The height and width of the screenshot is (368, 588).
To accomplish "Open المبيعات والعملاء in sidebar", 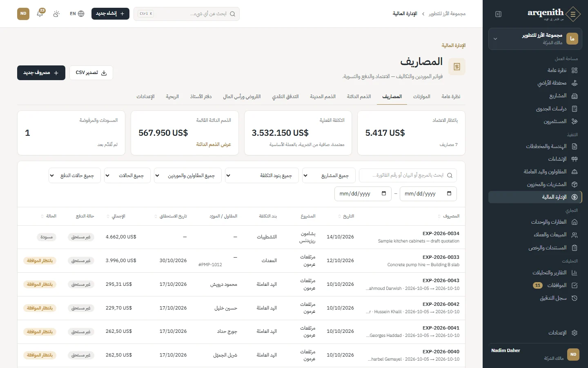I will coord(535,235).
